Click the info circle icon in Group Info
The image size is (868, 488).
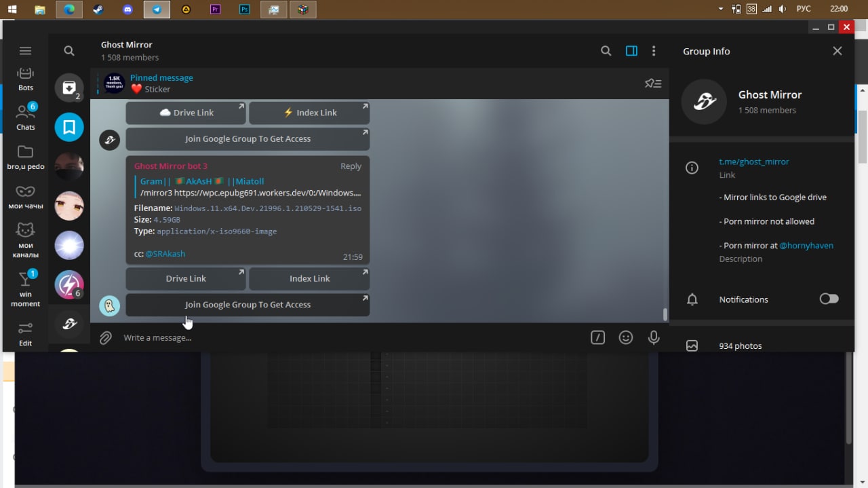pyautogui.click(x=692, y=168)
